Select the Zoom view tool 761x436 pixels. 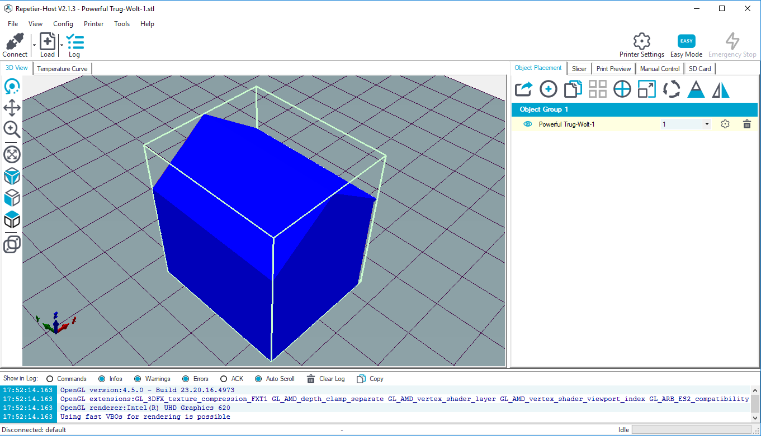coord(12,129)
